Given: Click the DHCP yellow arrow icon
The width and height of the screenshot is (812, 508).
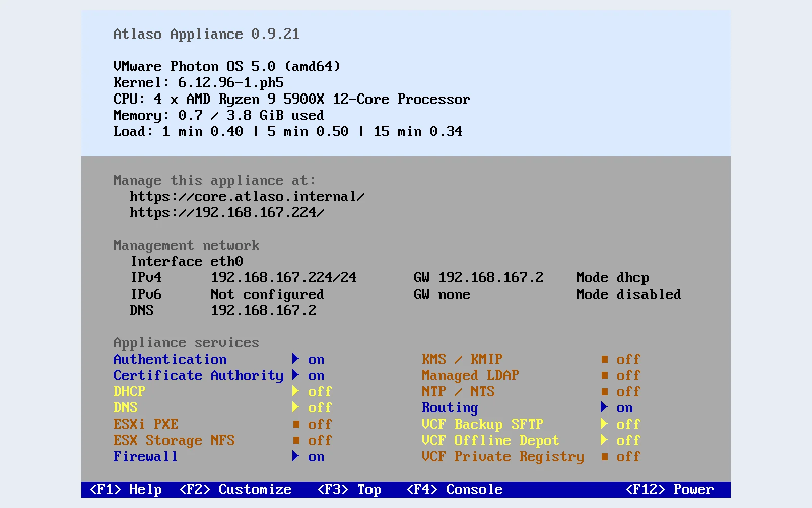Looking at the screenshot, I should [296, 391].
